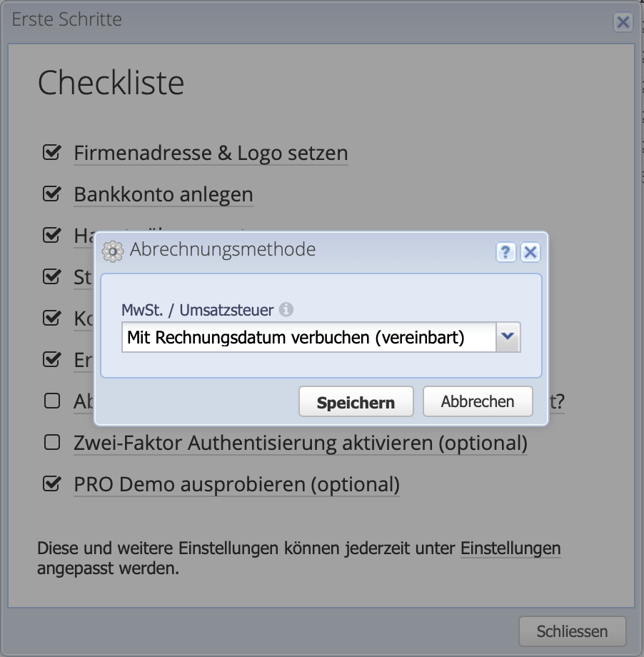Uncheck the Firmenadresse & Logo setzen checkbox
This screenshot has width=644, height=657.
pos(51,152)
